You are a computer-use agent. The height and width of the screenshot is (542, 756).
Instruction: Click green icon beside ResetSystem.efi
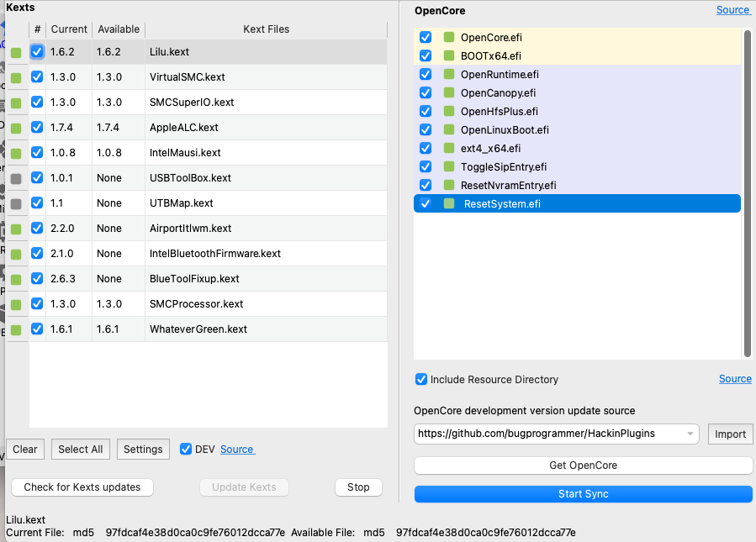click(x=449, y=204)
